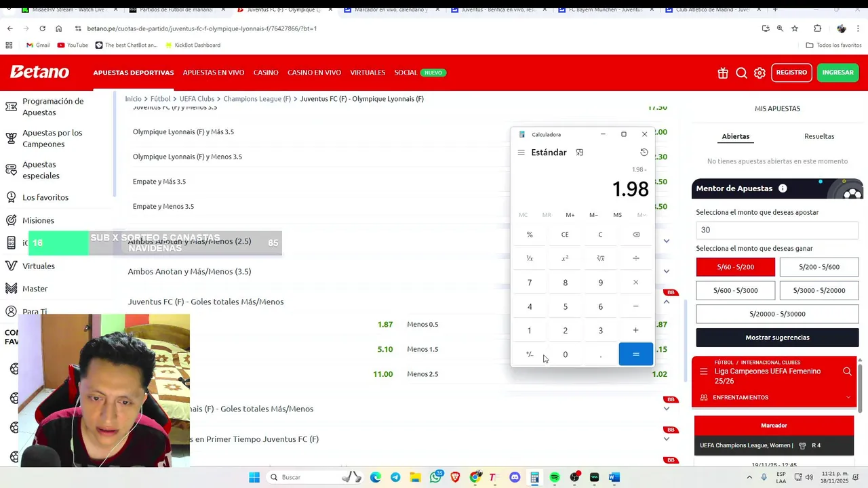Screen dimensions: 868x488
Task: Open the VIRTUALES section in top menu
Action: click(368, 73)
